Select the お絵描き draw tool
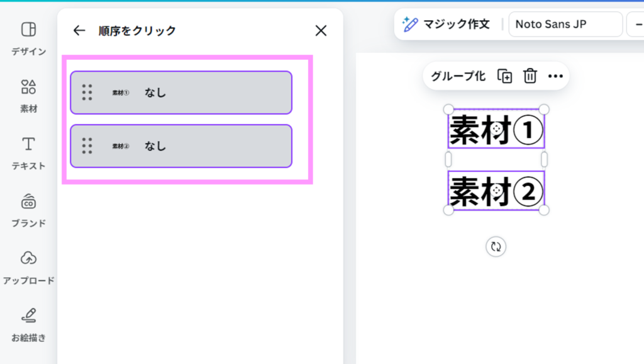This screenshot has width=644, height=364. point(28,324)
